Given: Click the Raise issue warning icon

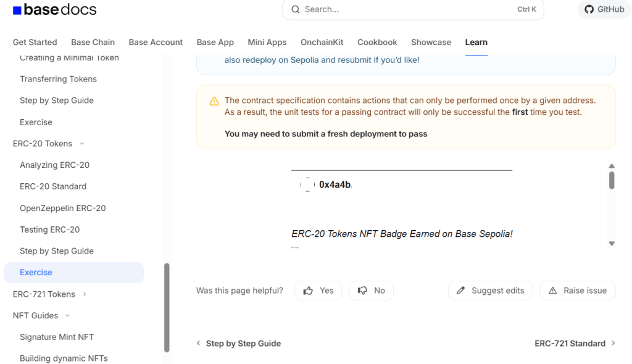Looking at the screenshot, I should click(x=552, y=291).
